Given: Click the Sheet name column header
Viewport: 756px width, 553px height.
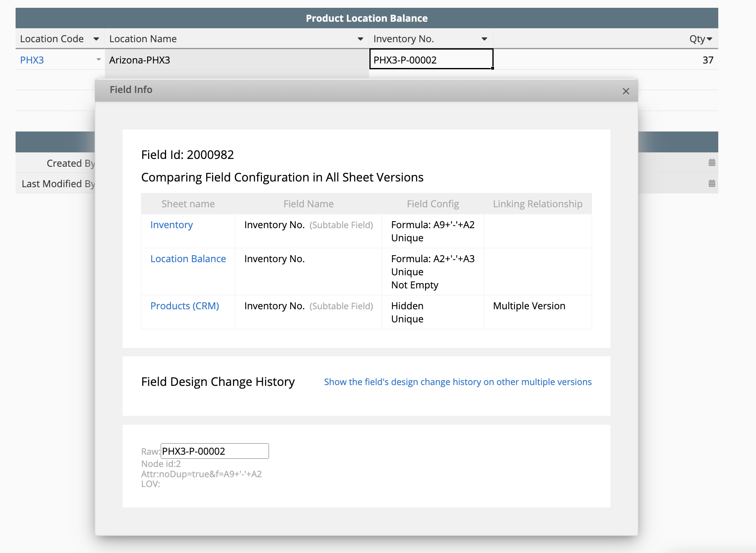Looking at the screenshot, I should pos(188,204).
